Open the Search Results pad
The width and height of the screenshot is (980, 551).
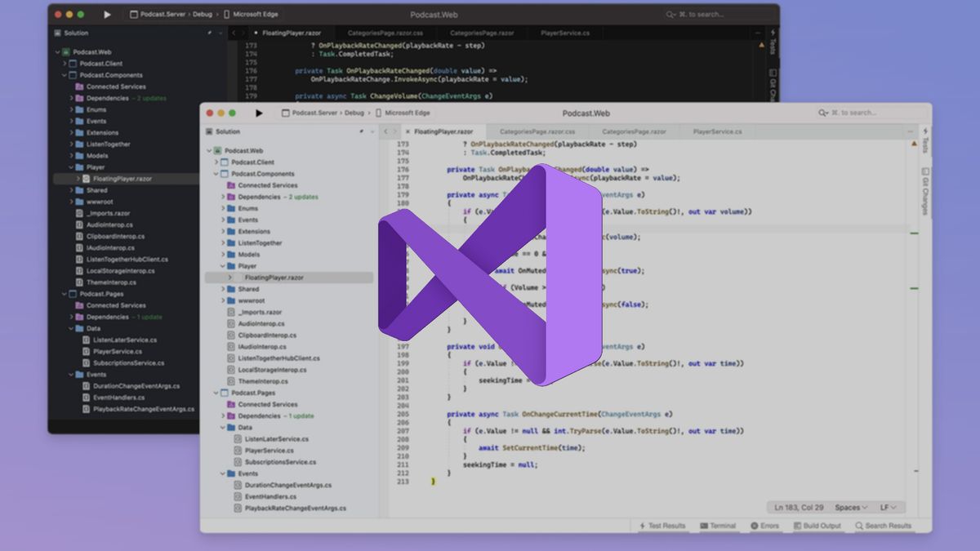[883, 526]
